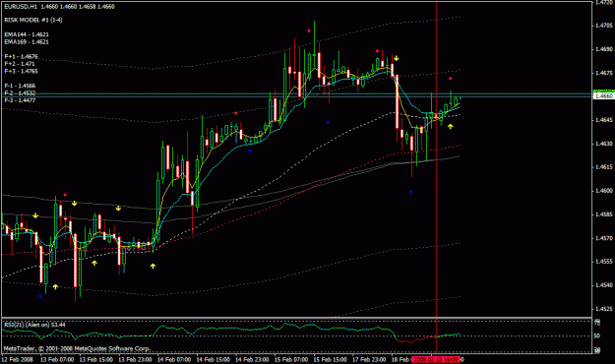The height and width of the screenshot is (364, 615).
Task: Click the 1.4675 price axis value
Action: click(x=604, y=73)
